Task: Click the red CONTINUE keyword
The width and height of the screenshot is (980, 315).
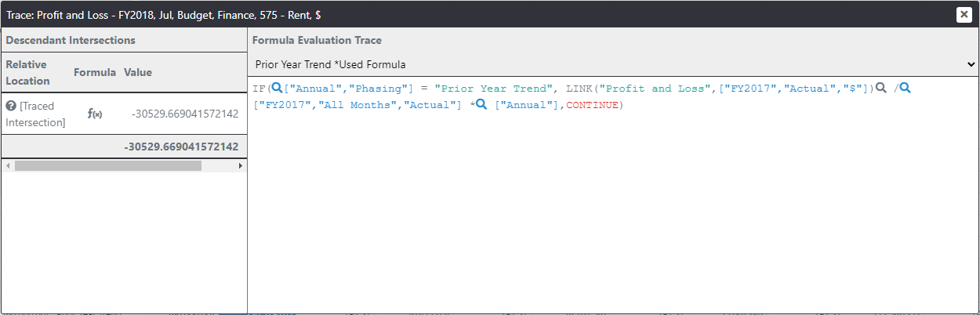Action: (x=591, y=105)
